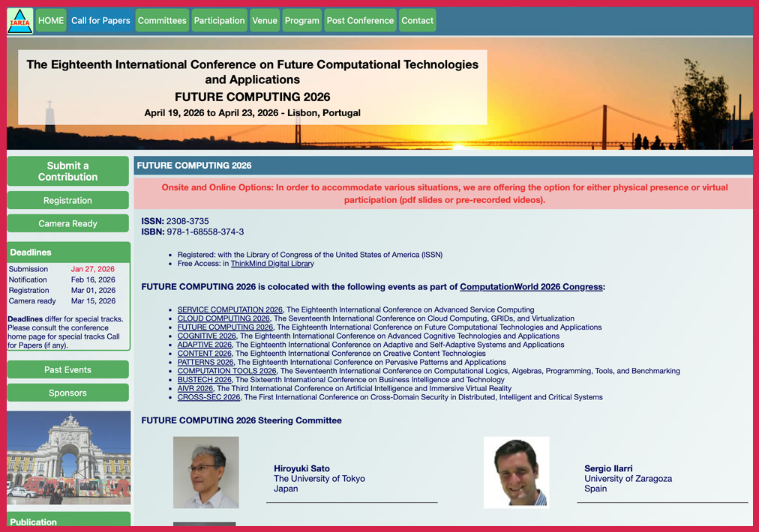Click the Onsite and Online Options notice
759x532 pixels.
tap(443, 193)
